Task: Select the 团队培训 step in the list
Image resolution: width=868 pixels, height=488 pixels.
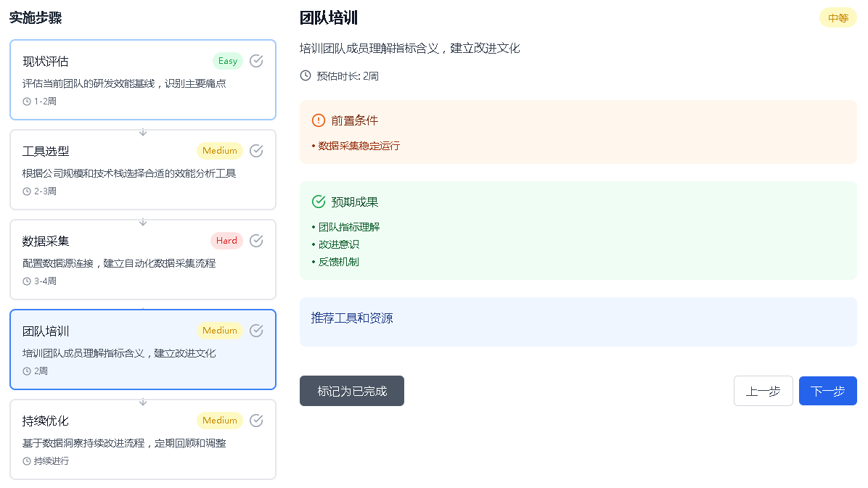Action: click(143, 350)
